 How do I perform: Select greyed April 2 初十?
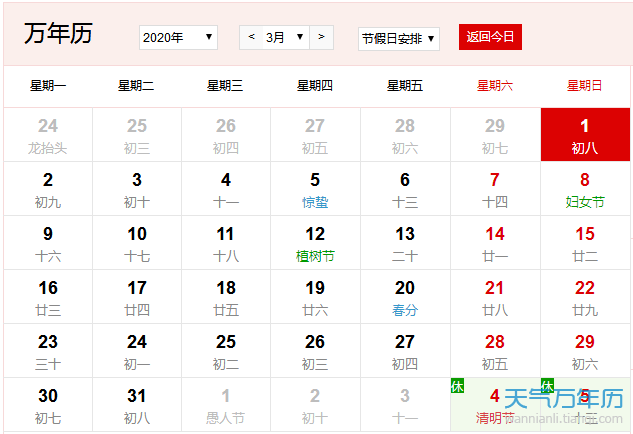coord(315,405)
